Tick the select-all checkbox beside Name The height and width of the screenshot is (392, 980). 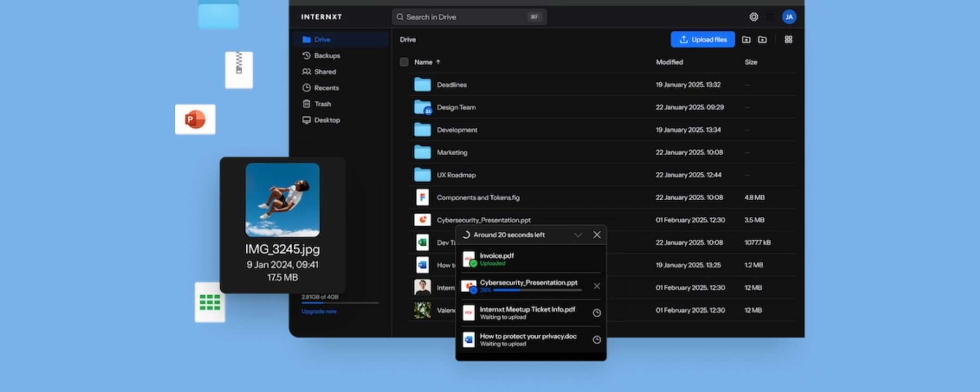click(404, 62)
